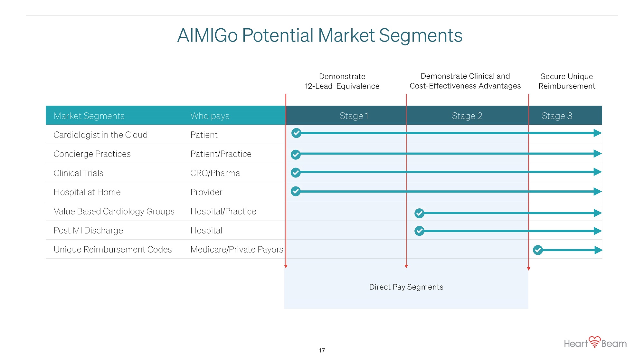This screenshot has width=644, height=362.
Task: Select the Stage 1 column header
Action: (354, 116)
